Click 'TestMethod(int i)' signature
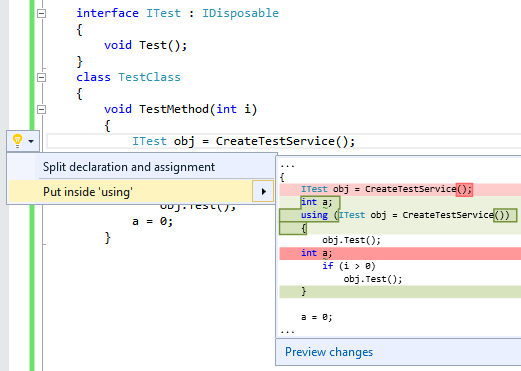Image resolution: width=521 pixels, height=371 pixels. point(198,109)
